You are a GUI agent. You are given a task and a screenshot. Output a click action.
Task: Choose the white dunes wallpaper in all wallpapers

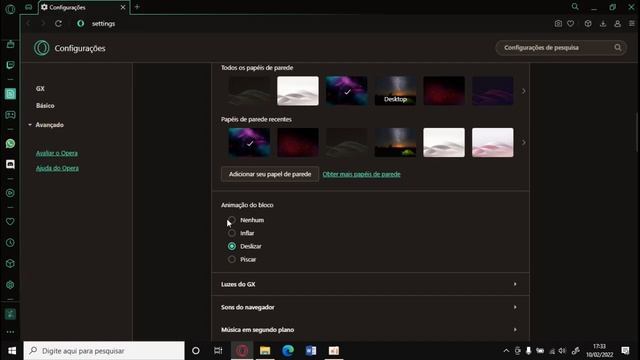(x=298, y=91)
